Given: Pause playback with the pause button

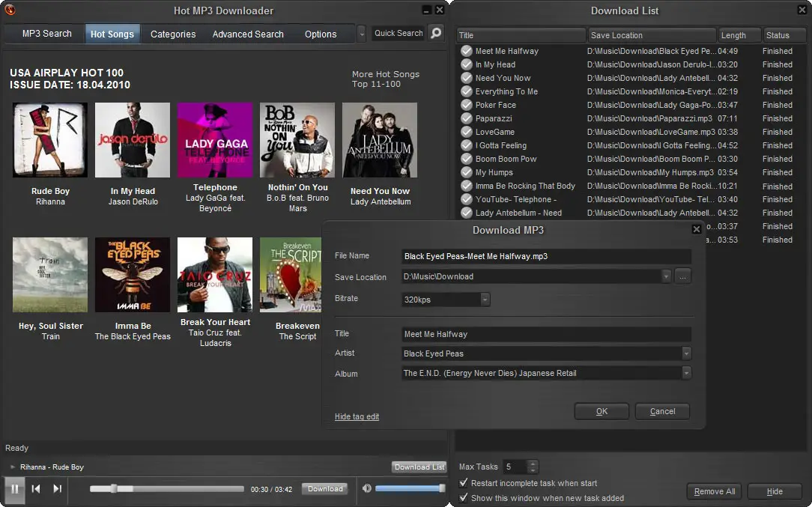Looking at the screenshot, I should click(x=15, y=489).
